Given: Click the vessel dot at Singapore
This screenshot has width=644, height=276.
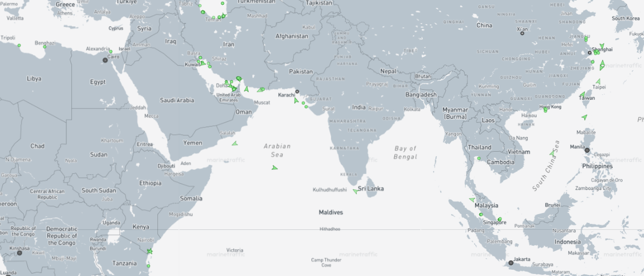Looking at the screenshot, I should (x=499, y=219).
